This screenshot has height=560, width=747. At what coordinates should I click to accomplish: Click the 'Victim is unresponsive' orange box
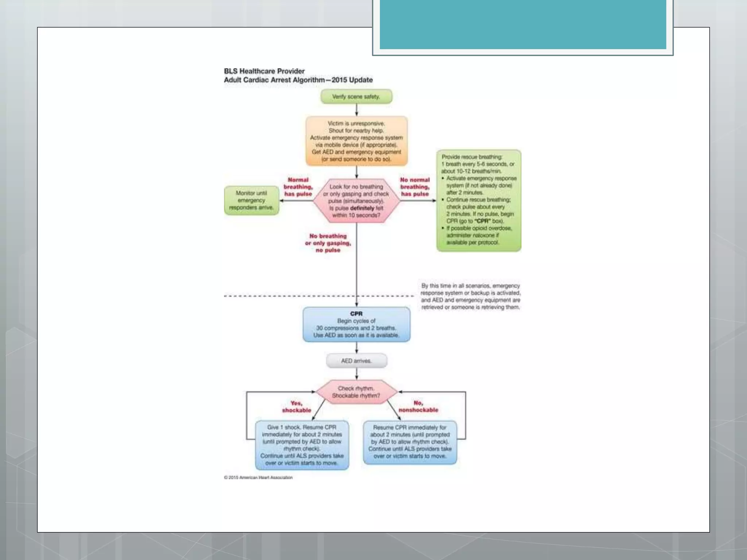(356, 141)
